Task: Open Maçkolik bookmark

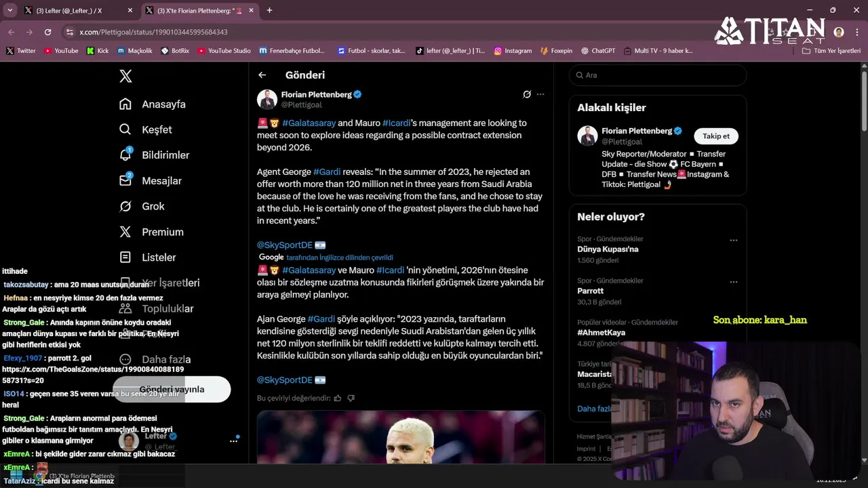Action: tap(135, 51)
